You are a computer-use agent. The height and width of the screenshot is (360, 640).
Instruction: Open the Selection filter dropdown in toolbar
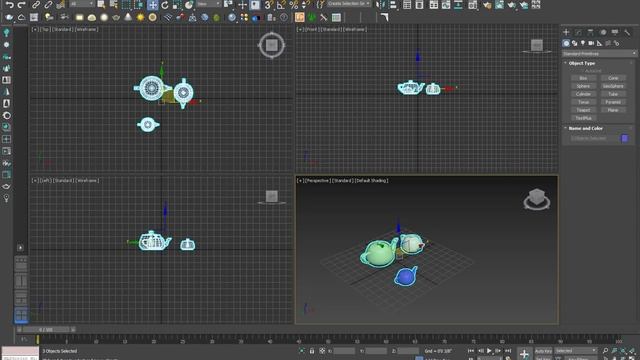click(82, 4)
